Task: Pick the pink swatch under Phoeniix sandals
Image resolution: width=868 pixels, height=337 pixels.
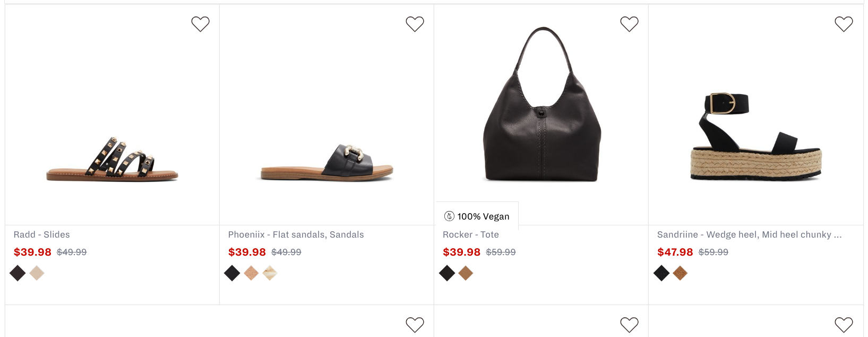Action: pyautogui.click(x=251, y=273)
